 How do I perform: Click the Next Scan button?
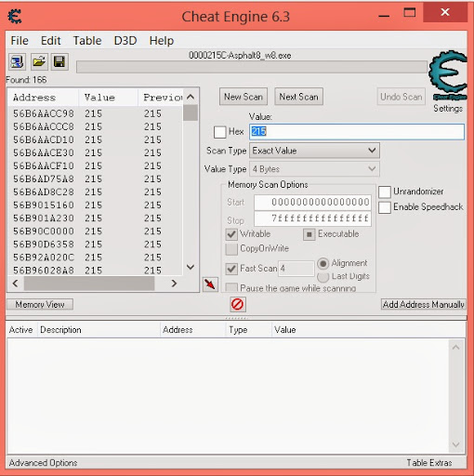(299, 97)
